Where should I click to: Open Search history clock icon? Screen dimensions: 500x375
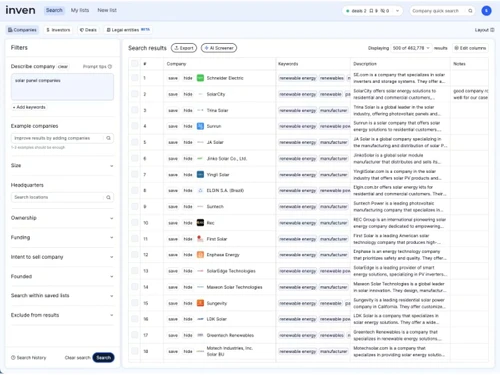[x=13, y=358]
